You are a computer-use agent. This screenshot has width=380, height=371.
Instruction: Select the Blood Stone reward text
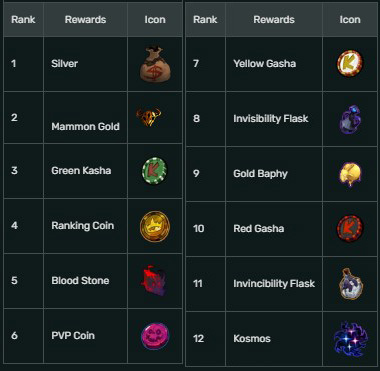80,281
